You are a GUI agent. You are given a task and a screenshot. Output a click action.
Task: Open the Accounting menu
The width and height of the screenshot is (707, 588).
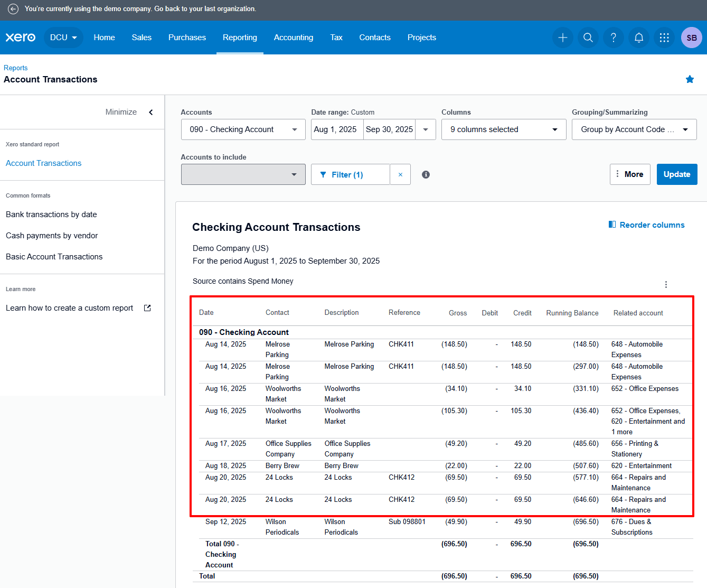pyautogui.click(x=293, y=38)
